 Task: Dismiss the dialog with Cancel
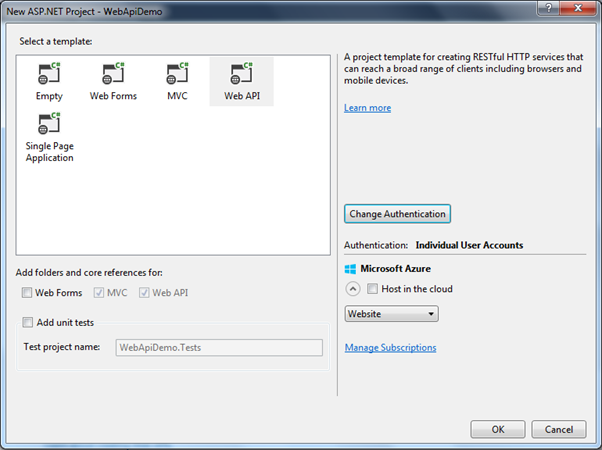pos(559,429)
